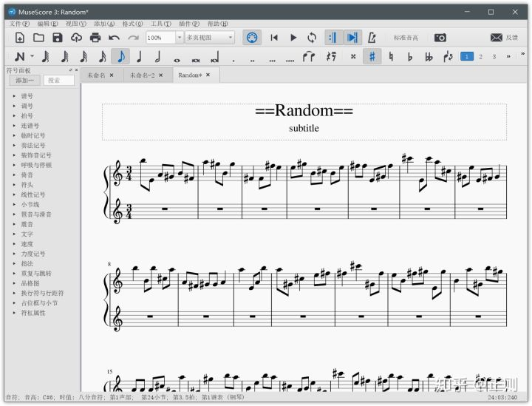This screenshot has width=532, height=406.
Task: Open the 编辑 menu
Action: pyautogui.click(x=48, y=24)
